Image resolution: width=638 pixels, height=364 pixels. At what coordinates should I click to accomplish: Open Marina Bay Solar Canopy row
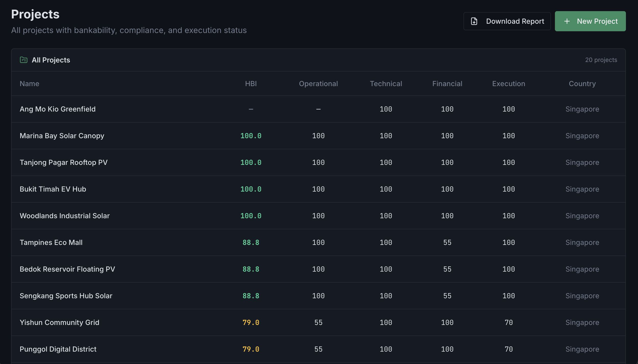pyautogui.click(x=318, y=136)
